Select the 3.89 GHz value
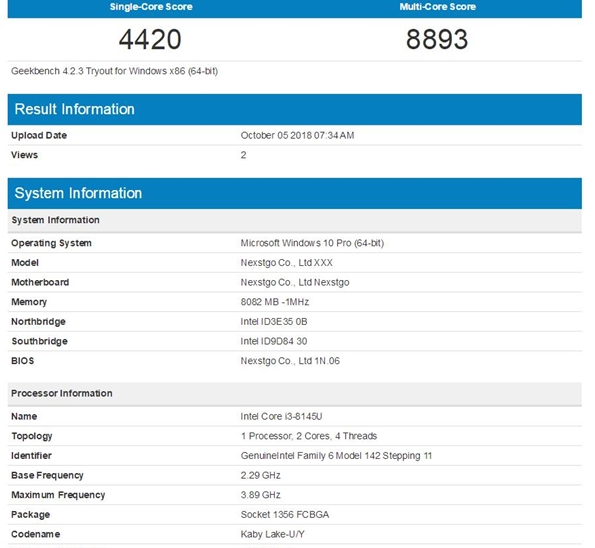Screen dimensions: 595x548 pos(260,495)
